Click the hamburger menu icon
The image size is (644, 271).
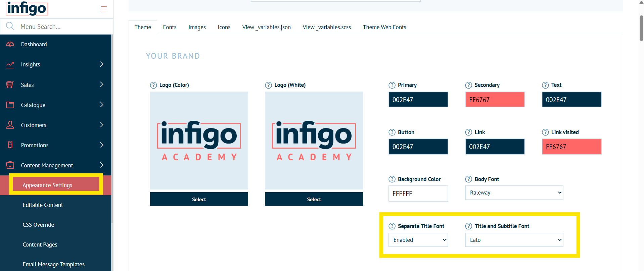(x=104, y=9)
